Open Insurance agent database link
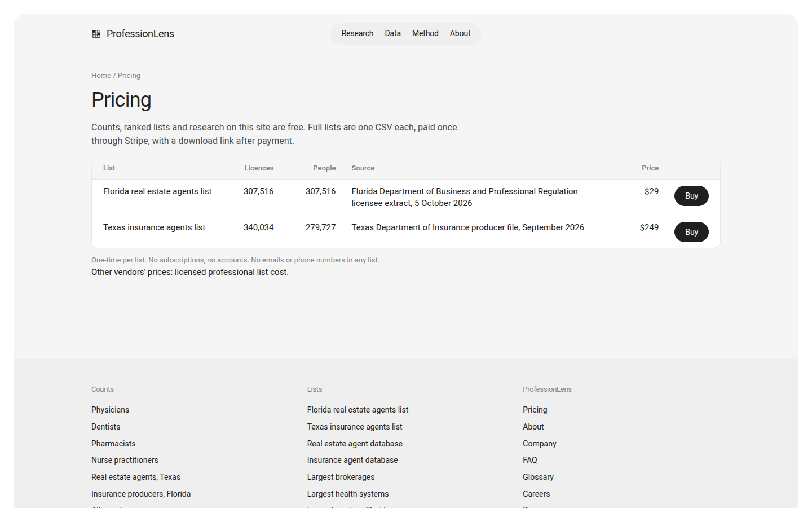 pos(352,460)
